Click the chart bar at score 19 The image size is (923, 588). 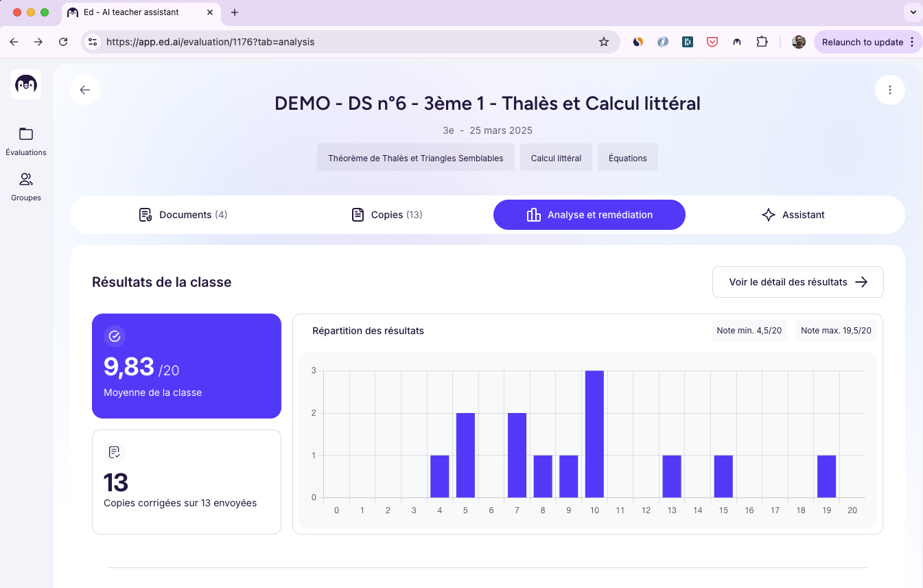pos(826,477)
